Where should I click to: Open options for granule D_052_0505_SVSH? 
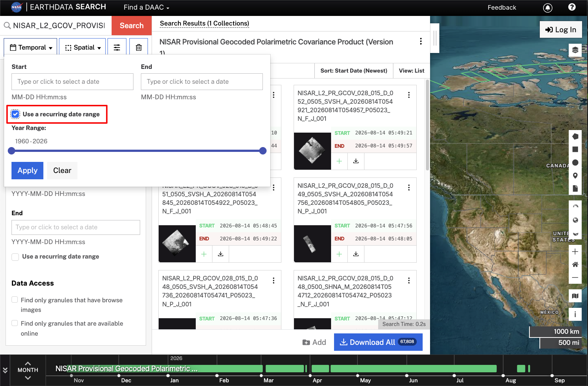tap(409, 95)
